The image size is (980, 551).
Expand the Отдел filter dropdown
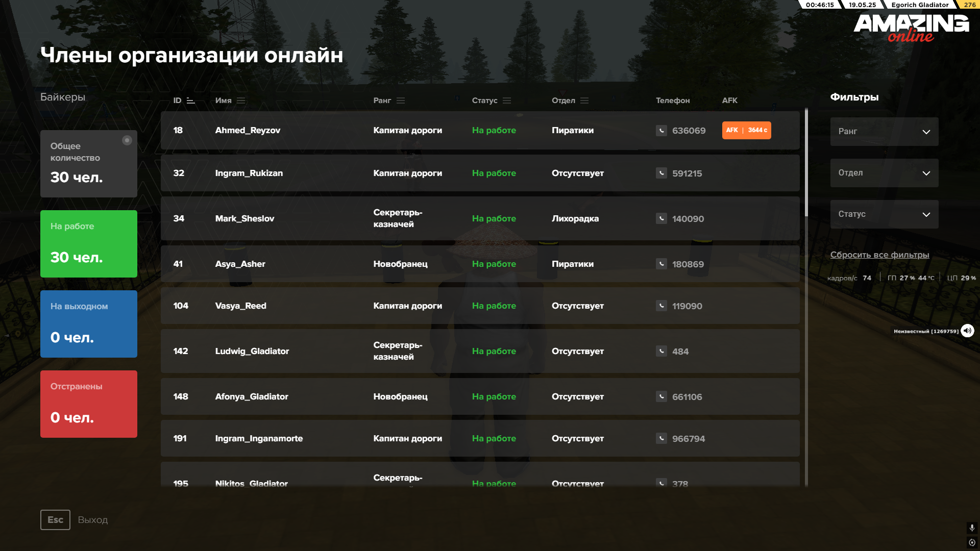884,173
